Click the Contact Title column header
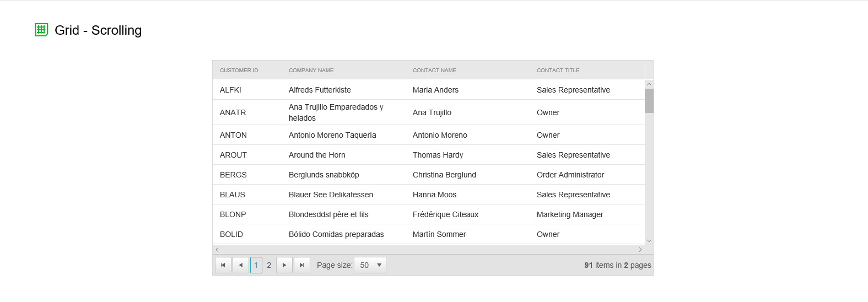The height and width of the screenshot is (302, 868). [558, 71]
